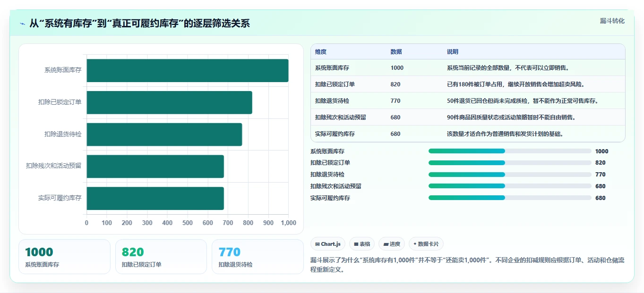Click the 维度 column header

321,51
